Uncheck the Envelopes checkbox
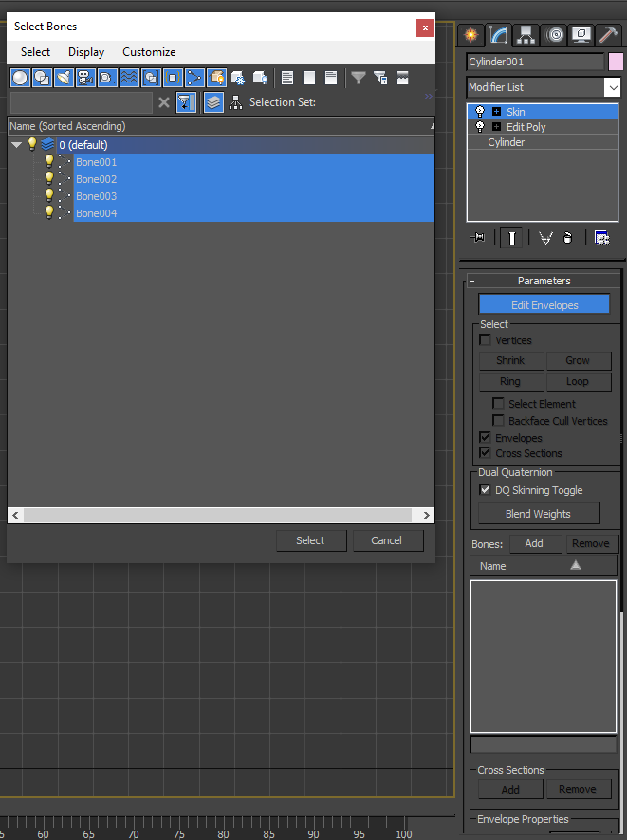627x840 pixels. click(x=486, y=438)
